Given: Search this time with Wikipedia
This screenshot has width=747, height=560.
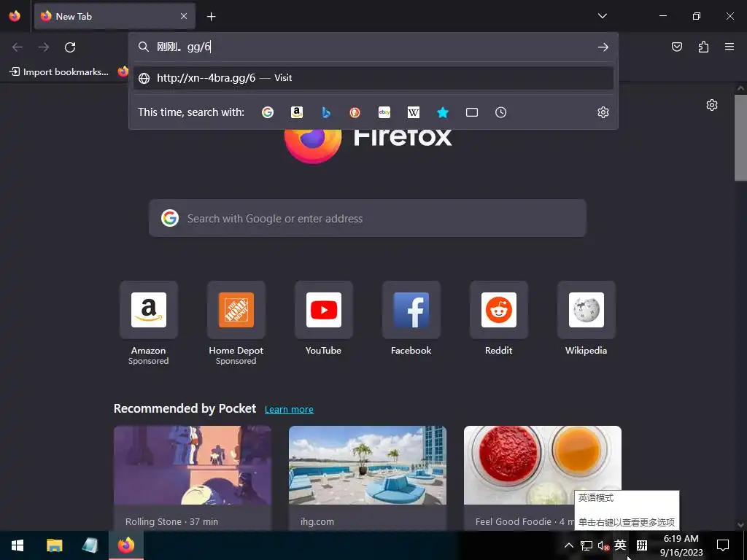Looking at the screenshot, I should click(x=414, y=112).
